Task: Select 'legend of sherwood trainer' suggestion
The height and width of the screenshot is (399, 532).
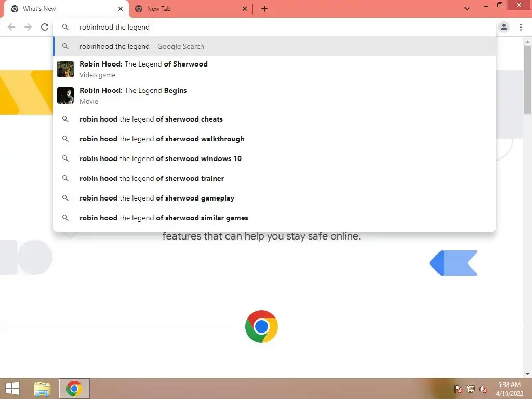Action: (x=274, y=179)
